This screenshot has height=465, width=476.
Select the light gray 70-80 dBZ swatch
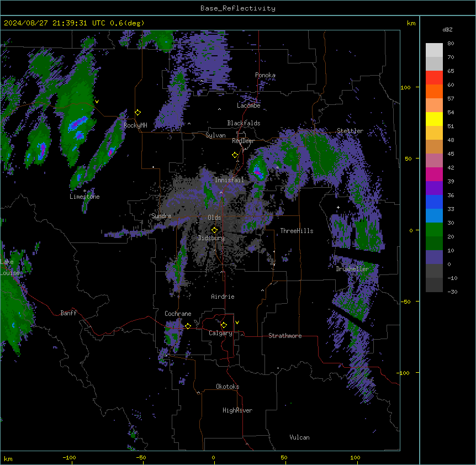pyautogui.click(x=434, y=50)
